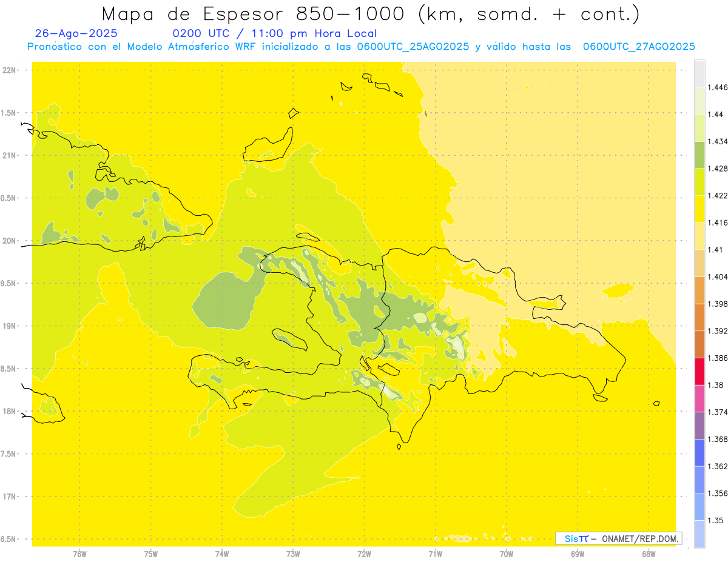Select the legend value '1.38'
728x562 pixels.
pos(716,385)
